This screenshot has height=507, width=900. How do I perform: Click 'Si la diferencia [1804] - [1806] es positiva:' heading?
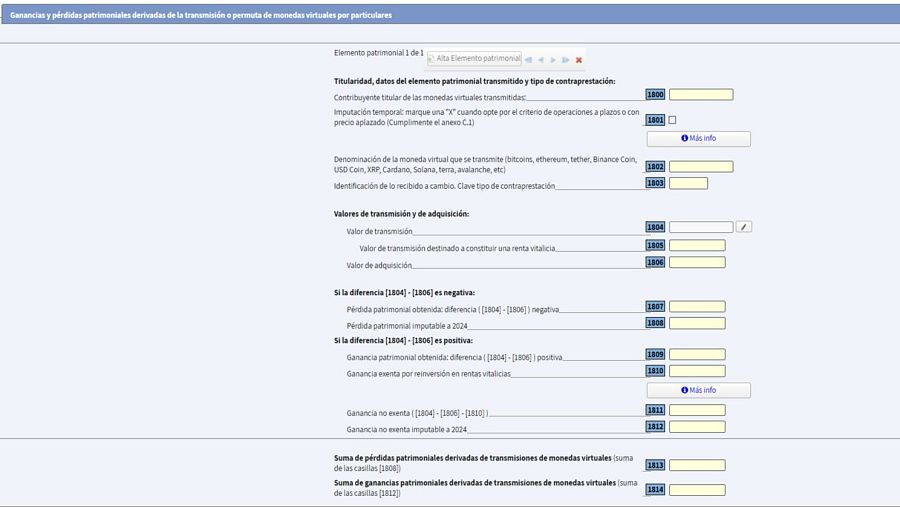pyautogui.click(x=403, y=340)
